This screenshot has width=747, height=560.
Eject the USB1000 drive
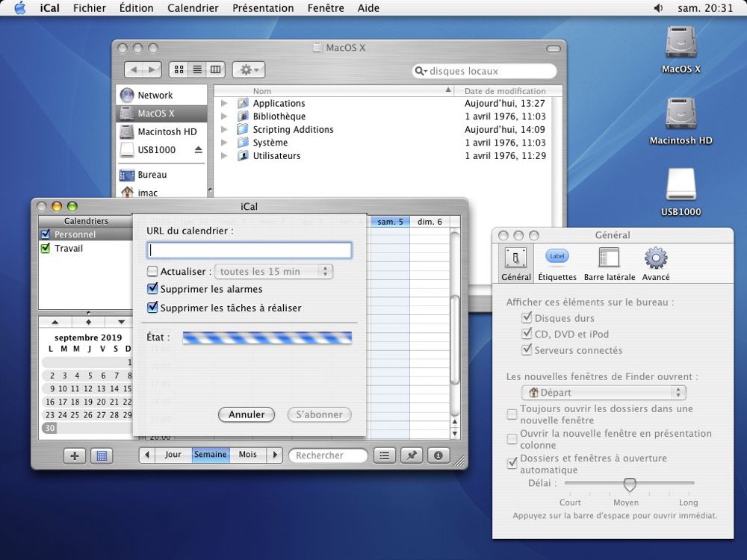[199, 150]
